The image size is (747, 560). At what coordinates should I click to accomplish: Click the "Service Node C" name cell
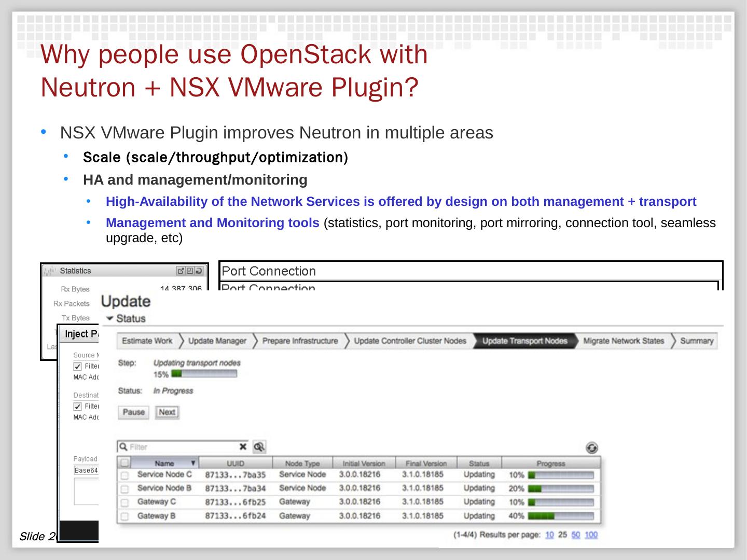(164, 474)
